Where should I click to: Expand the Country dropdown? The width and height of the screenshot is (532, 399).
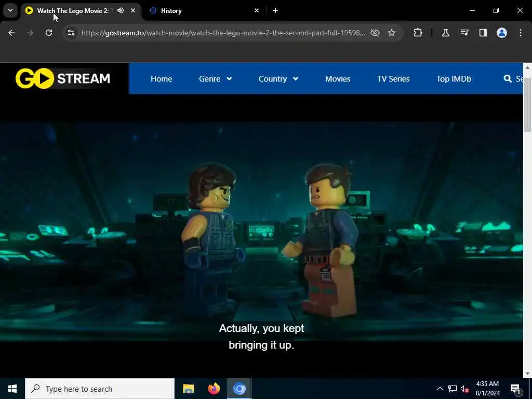(x=278, y=79)
